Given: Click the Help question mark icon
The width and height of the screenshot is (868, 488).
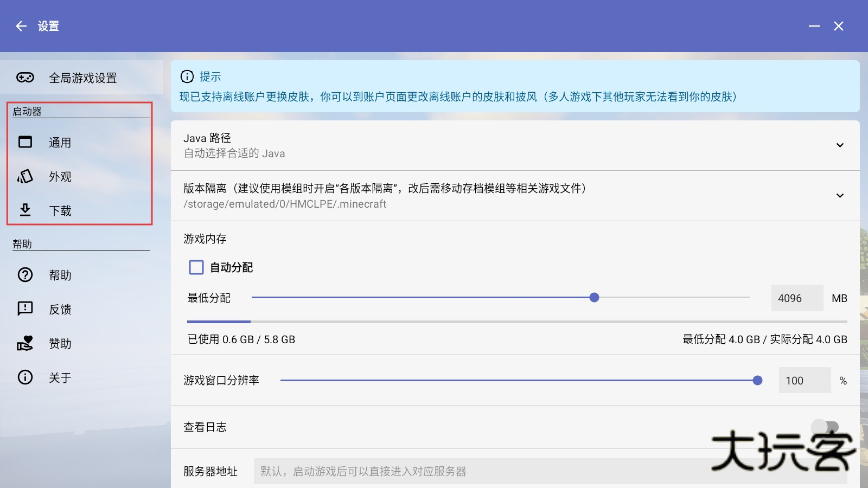Looking at the screenshot, I should click(x=25, y=275).
